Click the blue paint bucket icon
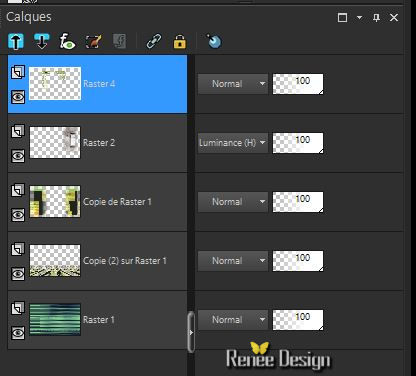Image resolution: width=416 pixels, height=376 pixels. click(213, 41)
